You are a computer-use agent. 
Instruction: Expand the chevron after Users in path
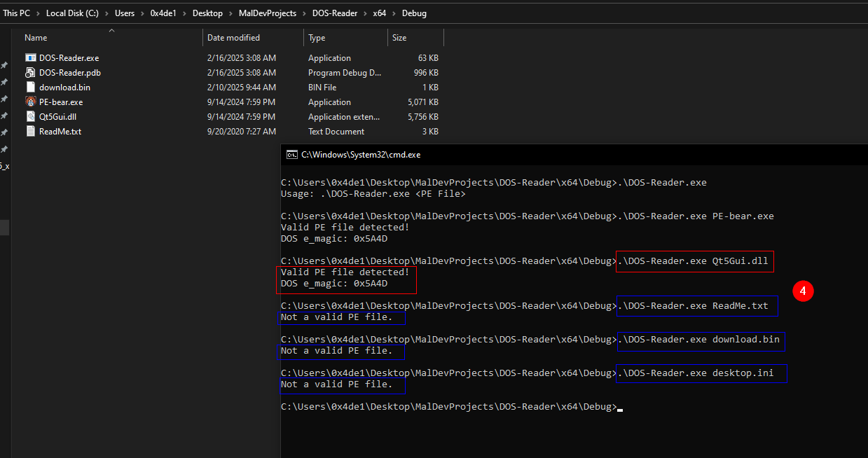[142, 13]
